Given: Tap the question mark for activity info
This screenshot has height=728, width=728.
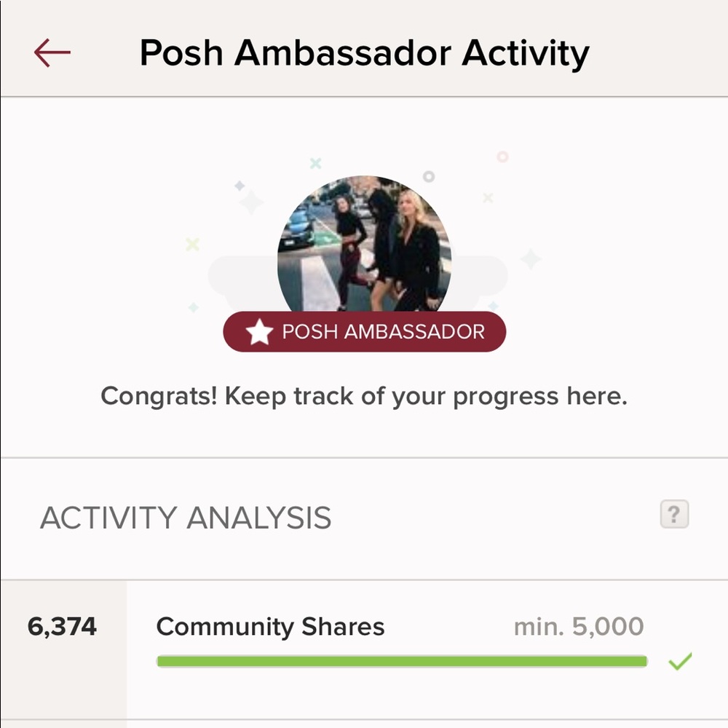Looking at the screenshot, I should point(674,515).
